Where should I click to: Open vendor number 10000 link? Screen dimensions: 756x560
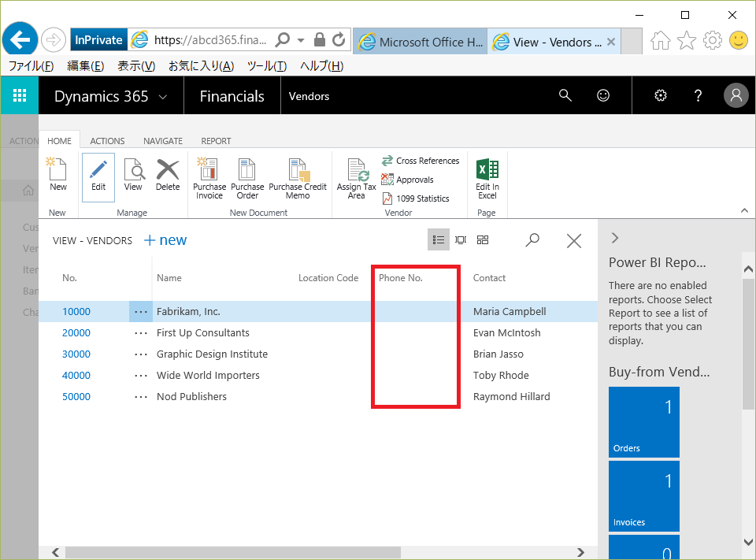[x=76, y=312]
